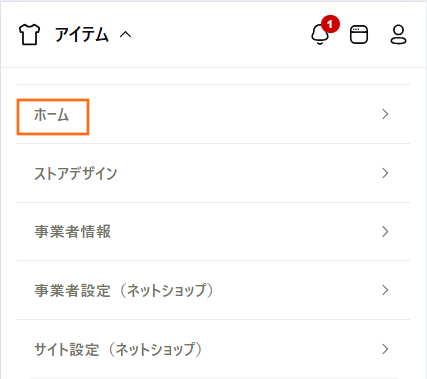Click chevron beside 事業者情報

click(385, 232)
